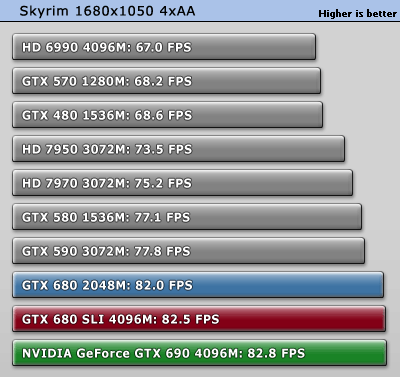Click the 'Higher is better' label
This screenshot has height=377, width=400.
pos(357,14)
